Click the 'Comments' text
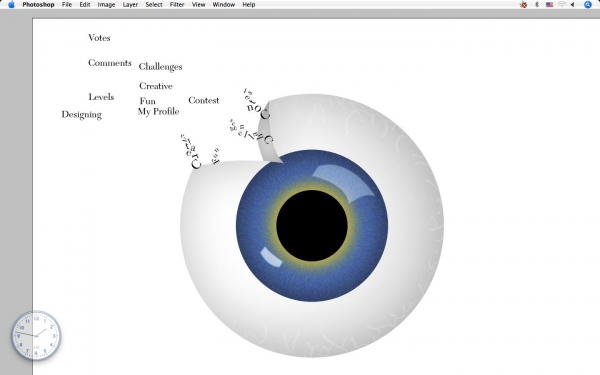Image resolution: width=600 pixels, height=375 pixels. click(x=110, y=63)
